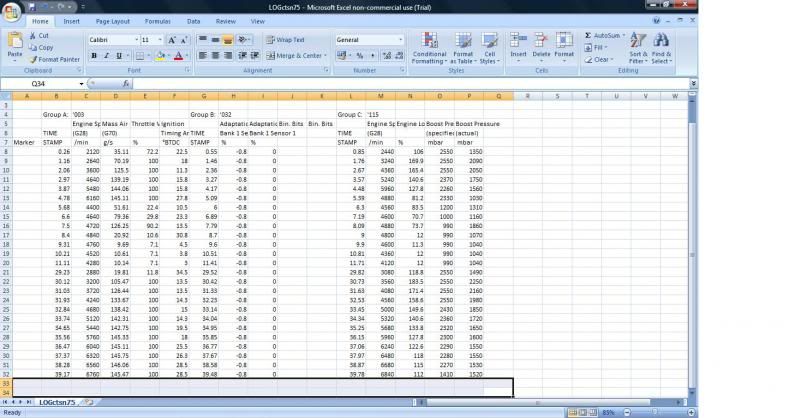The height and width of the screenshot is (418, 800).
Task: Expand the Name Box dropdown arrow
Action: click(79, 84)
